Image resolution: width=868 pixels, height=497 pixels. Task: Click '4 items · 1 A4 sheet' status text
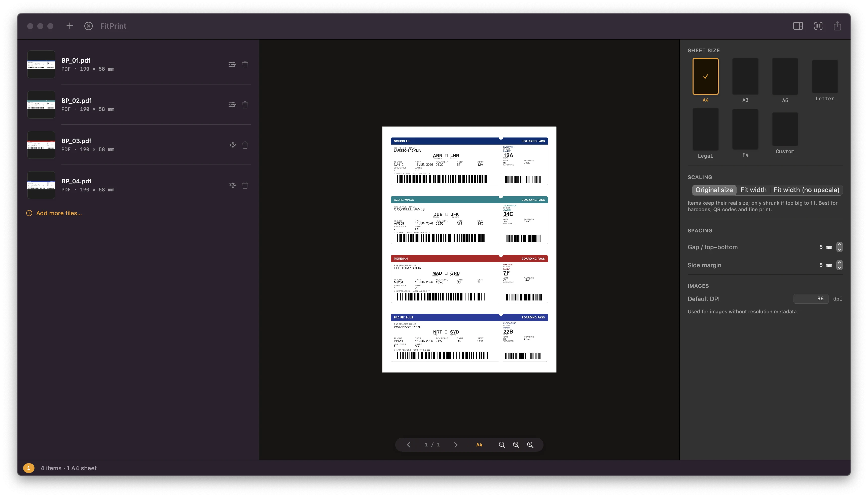pos(69,468)
